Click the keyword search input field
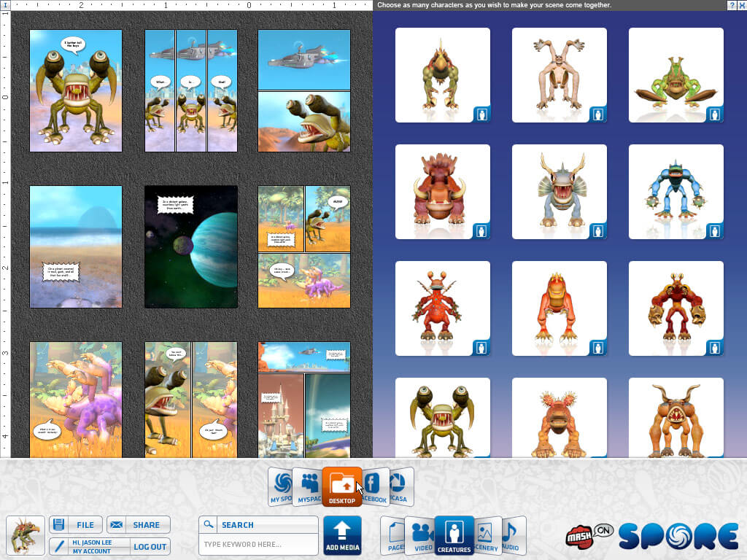The image size is (747, 560). pos(258,544)
